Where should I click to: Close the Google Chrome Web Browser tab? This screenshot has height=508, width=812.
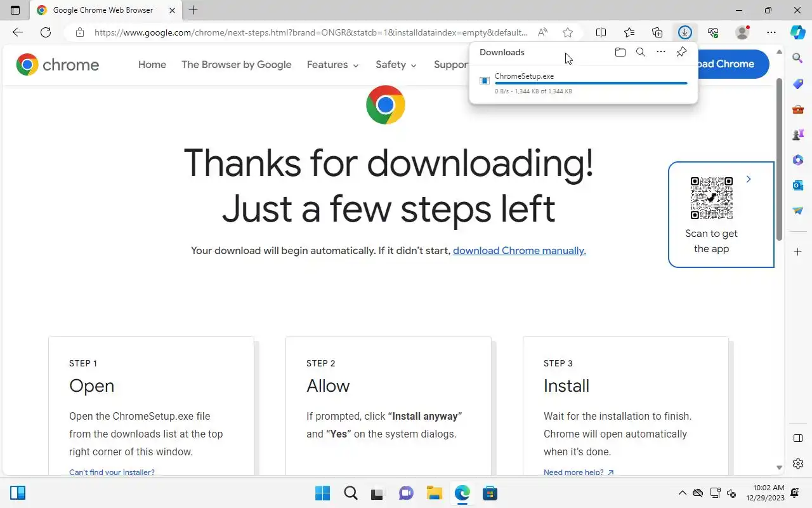(172, 10)
